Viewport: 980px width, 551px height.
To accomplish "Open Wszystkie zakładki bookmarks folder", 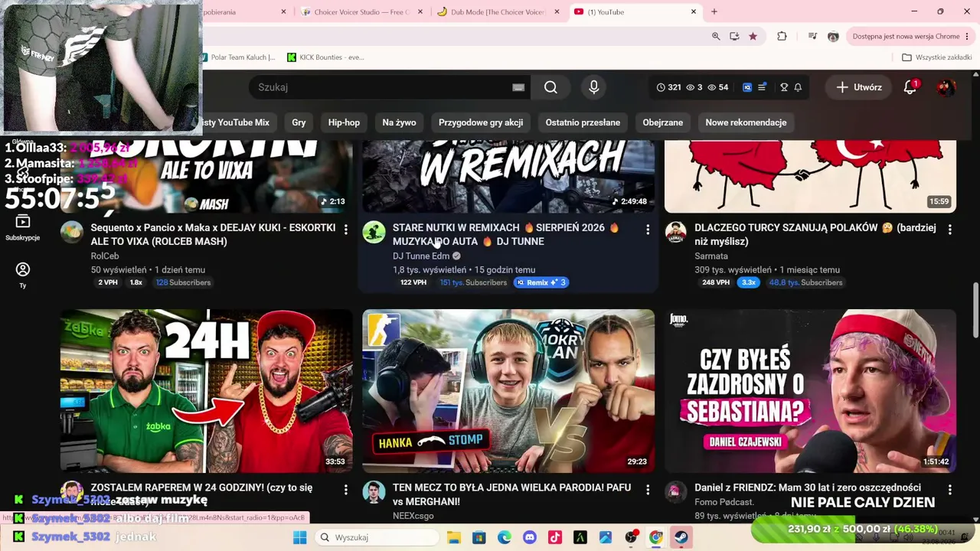I will [x=936, y=57].
